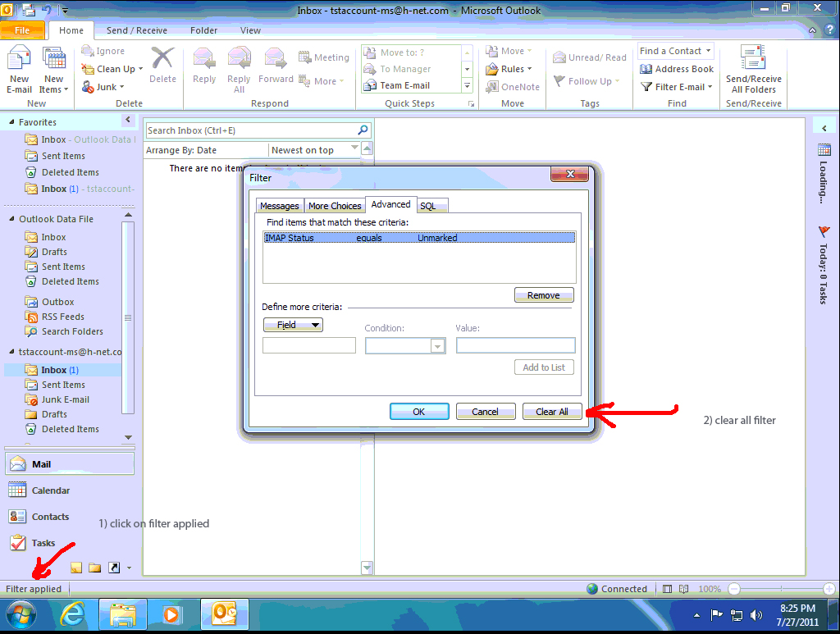Viewport: 840px width, 634px height.
Task: Click the Clear All button
Action: click(551, 412)
